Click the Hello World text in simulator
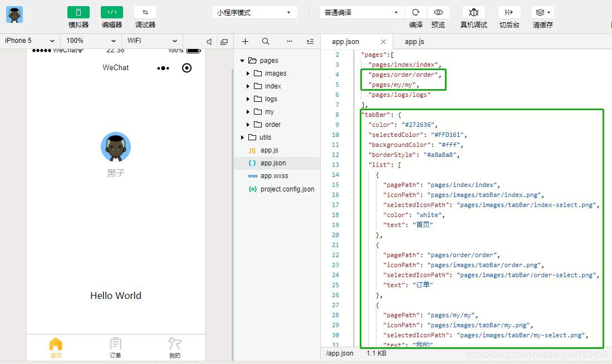Screen dimensions: 612x364 pyautogui.click(x=116, y=296)
